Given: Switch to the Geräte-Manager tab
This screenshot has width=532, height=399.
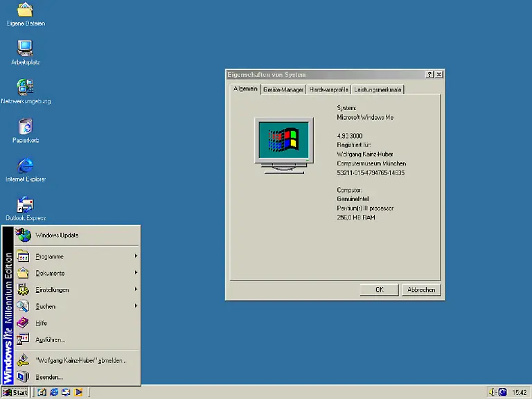Looking at the screenshot, I should pyautogui.click(x=283, y=89).
